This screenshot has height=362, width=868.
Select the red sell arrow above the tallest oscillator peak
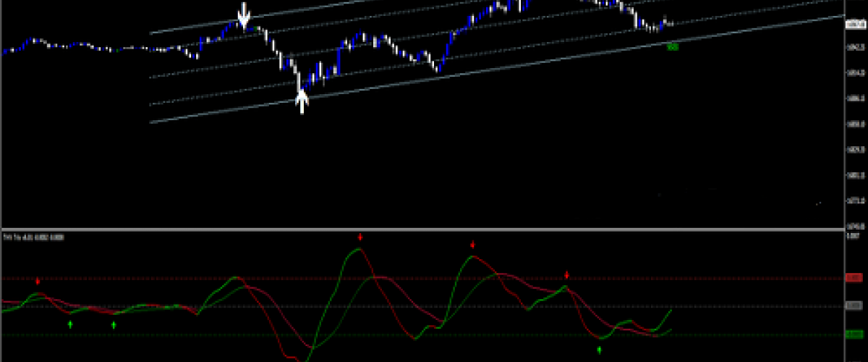[360, 237]
